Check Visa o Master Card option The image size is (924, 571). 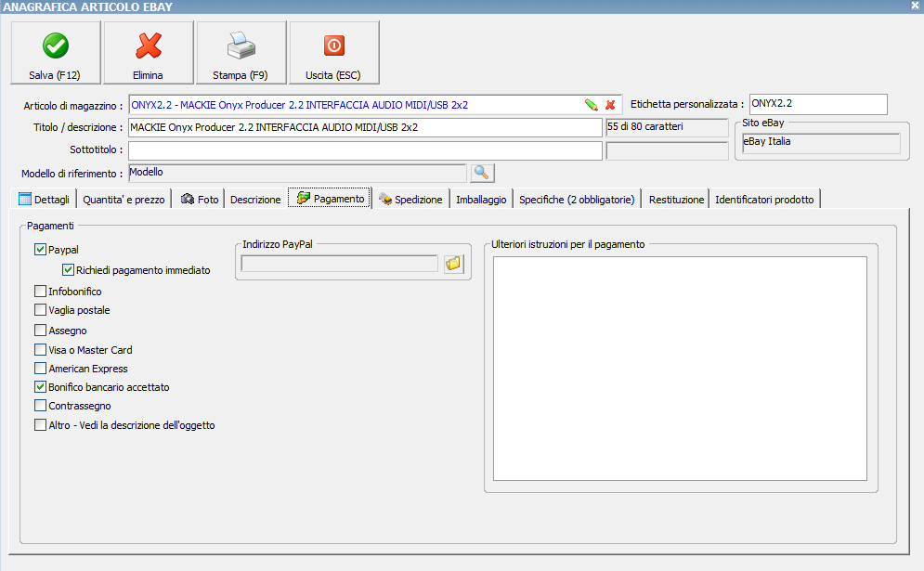pos(40,349)
